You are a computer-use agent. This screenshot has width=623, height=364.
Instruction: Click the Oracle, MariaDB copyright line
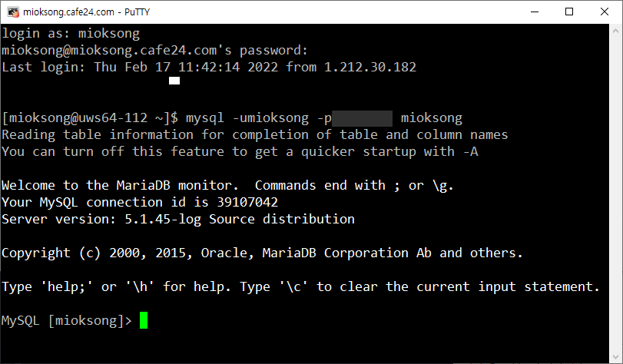[x=261, y=253]
